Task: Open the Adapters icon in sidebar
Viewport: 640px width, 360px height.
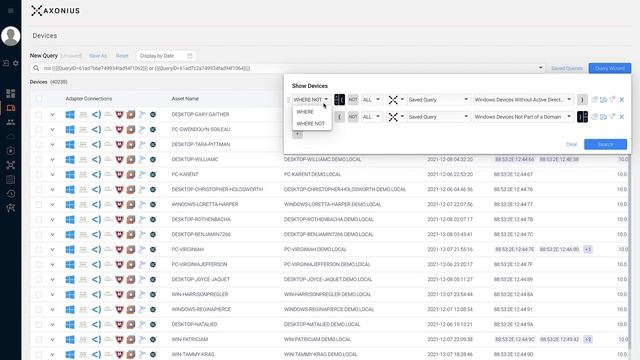Action: pos(11,165)
